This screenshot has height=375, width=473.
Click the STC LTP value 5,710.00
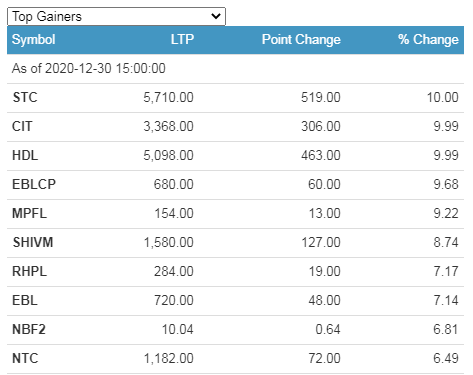point(168,98)
